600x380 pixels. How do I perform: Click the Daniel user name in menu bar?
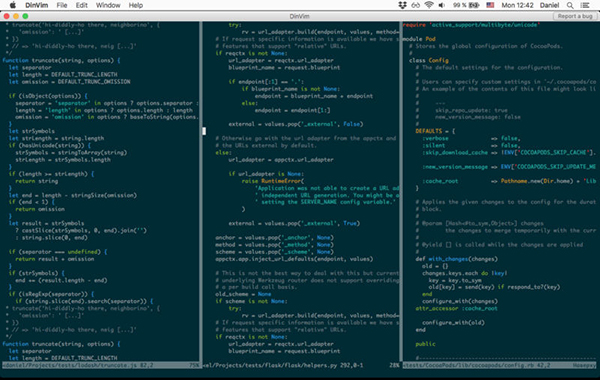point(549,5)
